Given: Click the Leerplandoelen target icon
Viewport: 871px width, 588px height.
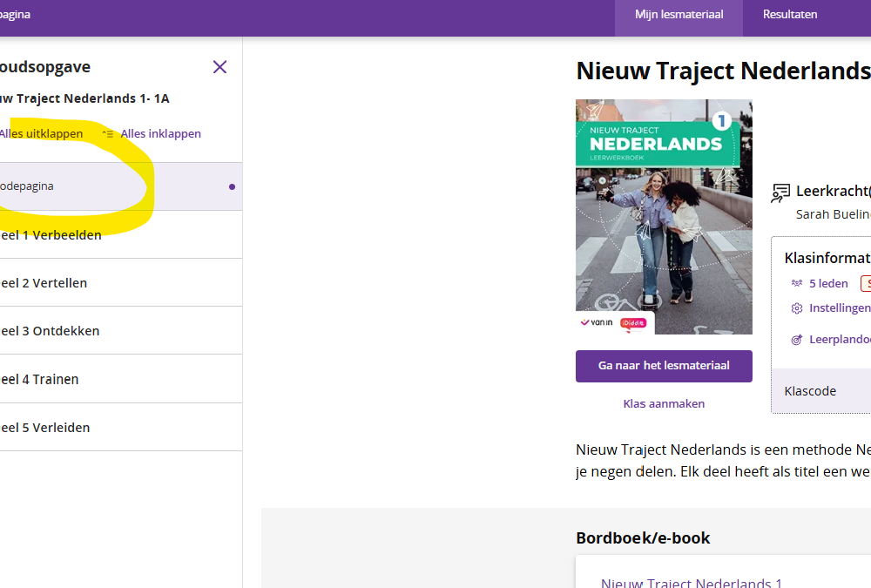Looking at the screenshot, I should pyautogui.click(x=795, y=339).
